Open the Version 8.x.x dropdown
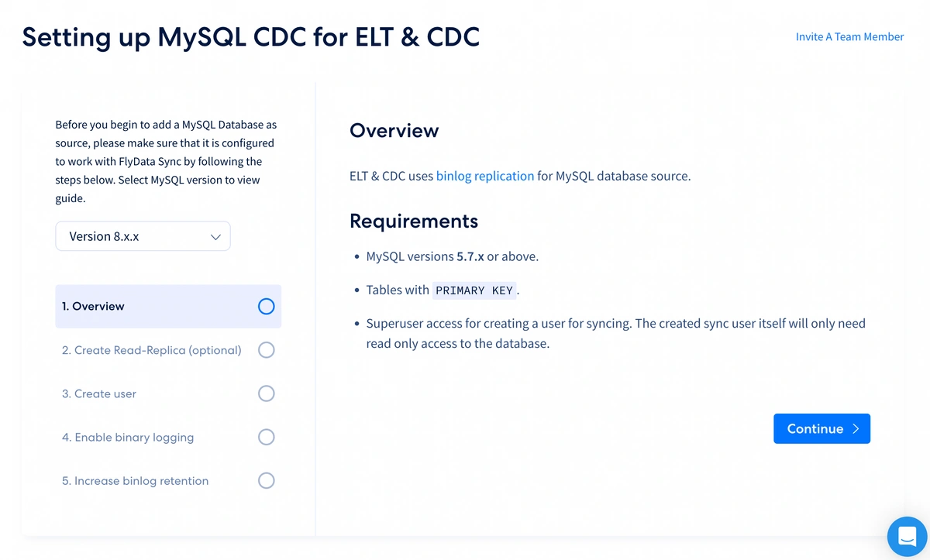Viewport: 930px width, 560px height. [x=143, y=236]
